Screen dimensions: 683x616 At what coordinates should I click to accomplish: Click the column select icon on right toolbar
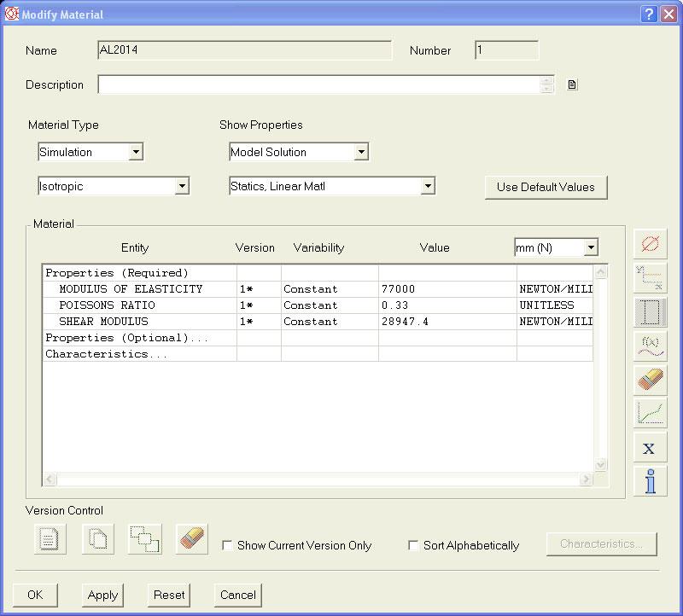650,311
